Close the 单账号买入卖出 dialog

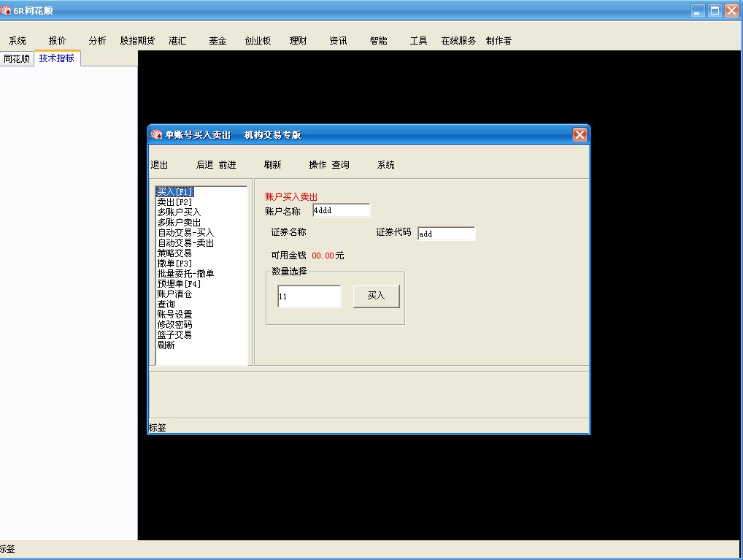pyautogui.click(x=580, y=134)
